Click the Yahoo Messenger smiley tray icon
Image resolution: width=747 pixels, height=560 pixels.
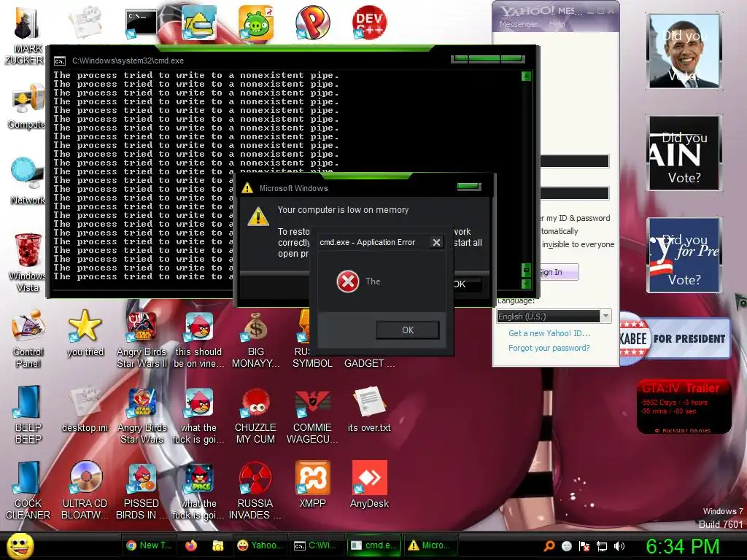tap(566, 546)
